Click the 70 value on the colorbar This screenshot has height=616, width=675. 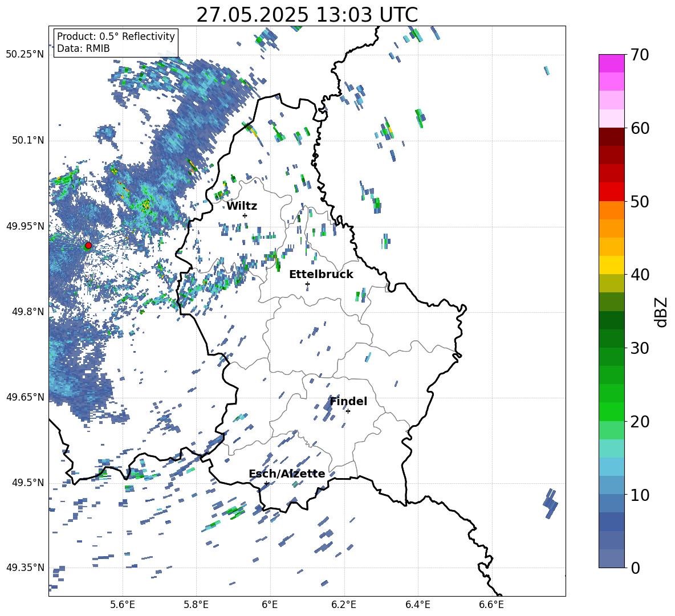pyautogui.click(x=640, y=55)
